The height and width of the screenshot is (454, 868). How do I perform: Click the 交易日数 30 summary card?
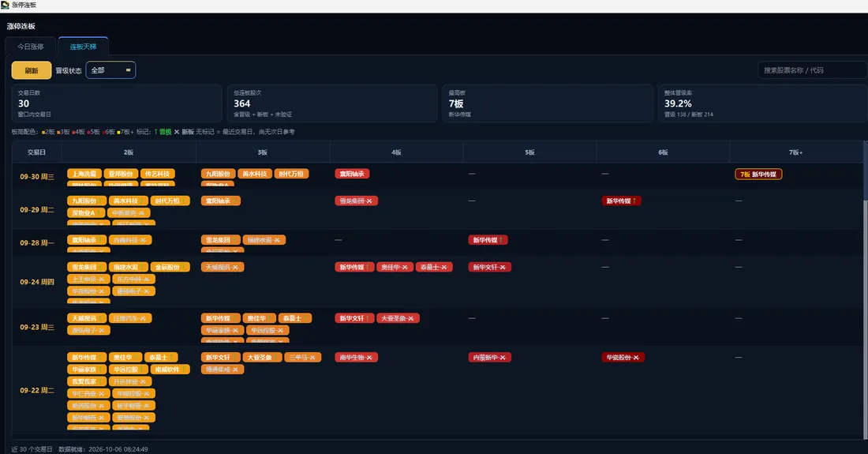(x=117, y=103)
